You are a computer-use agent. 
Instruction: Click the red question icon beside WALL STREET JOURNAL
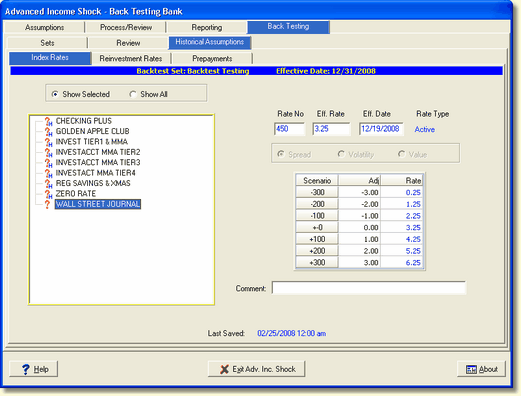(x=47, y=204)
